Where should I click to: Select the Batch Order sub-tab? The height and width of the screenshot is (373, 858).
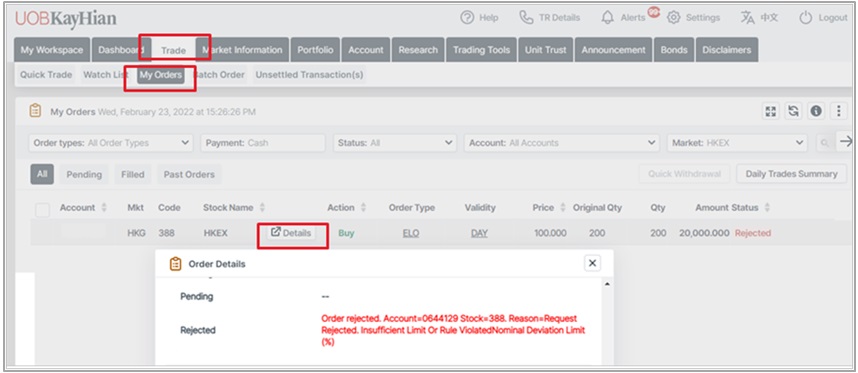[219, 75]
